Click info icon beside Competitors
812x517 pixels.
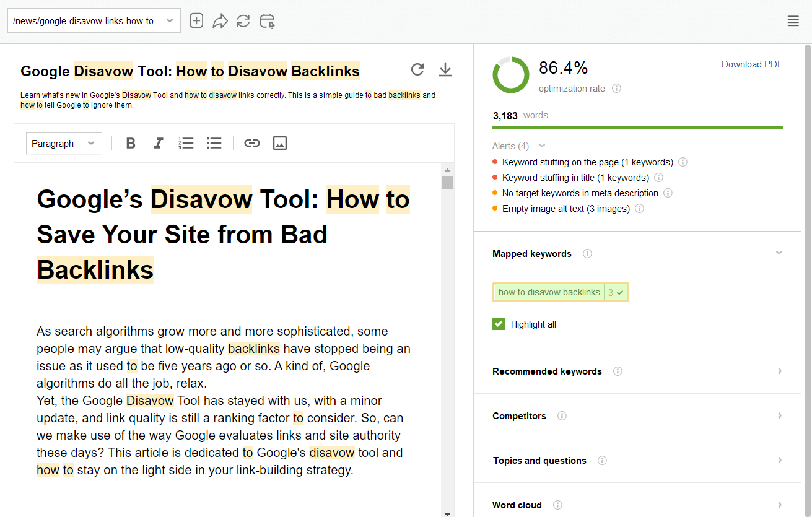pyautogui.click(x=562, y=416)
